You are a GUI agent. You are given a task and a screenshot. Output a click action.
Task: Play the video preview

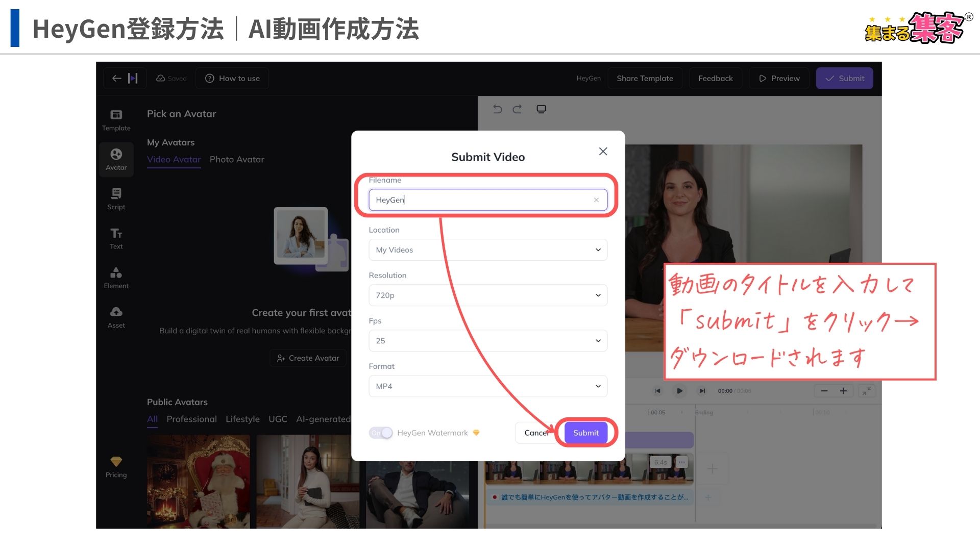tap(679, 391)
